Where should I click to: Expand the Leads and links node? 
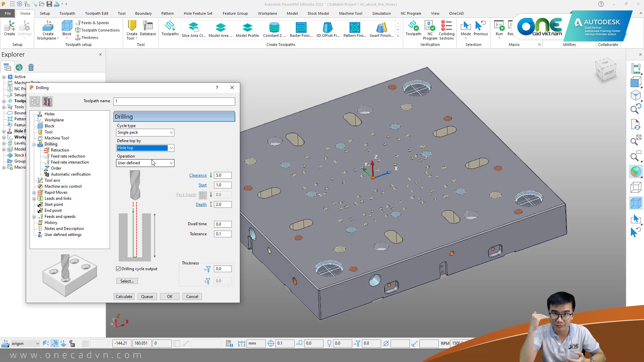click(34, 199)
